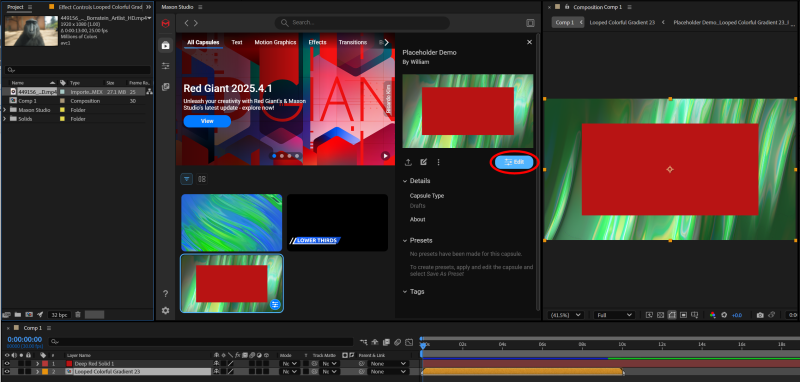Screen dimensions: 800x382
Task: Open Maxon Studio help question mark
Action: (x=165, y=294)
